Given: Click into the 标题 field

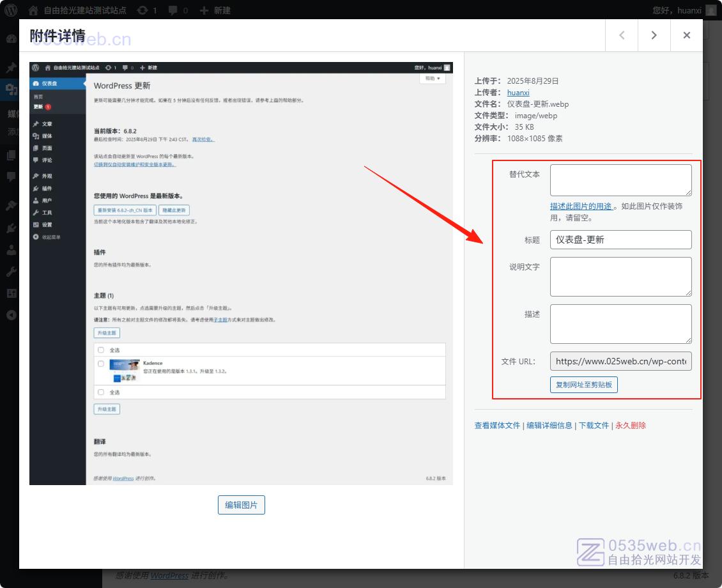Looking at the screenshot, I should (x=620, y=240).
